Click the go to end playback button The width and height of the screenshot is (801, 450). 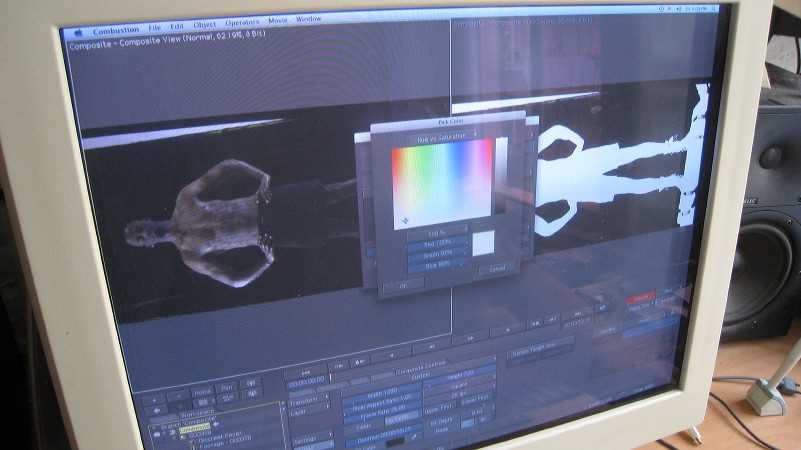coord(578,313)
